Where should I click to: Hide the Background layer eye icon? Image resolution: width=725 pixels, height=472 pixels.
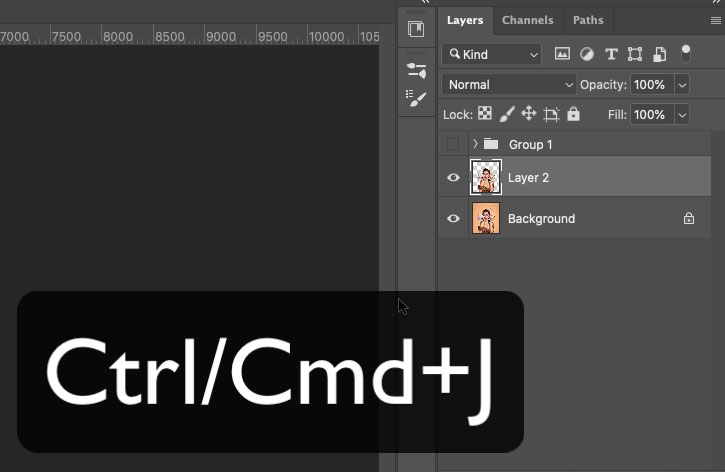point(453,218)
